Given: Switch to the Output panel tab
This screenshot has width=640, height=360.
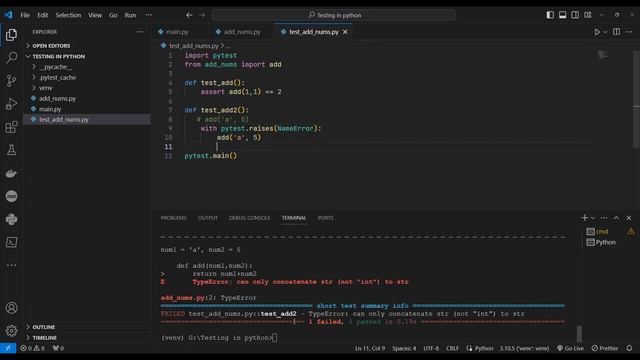Looking at the screenshot, I should click(x=208, y=218).
